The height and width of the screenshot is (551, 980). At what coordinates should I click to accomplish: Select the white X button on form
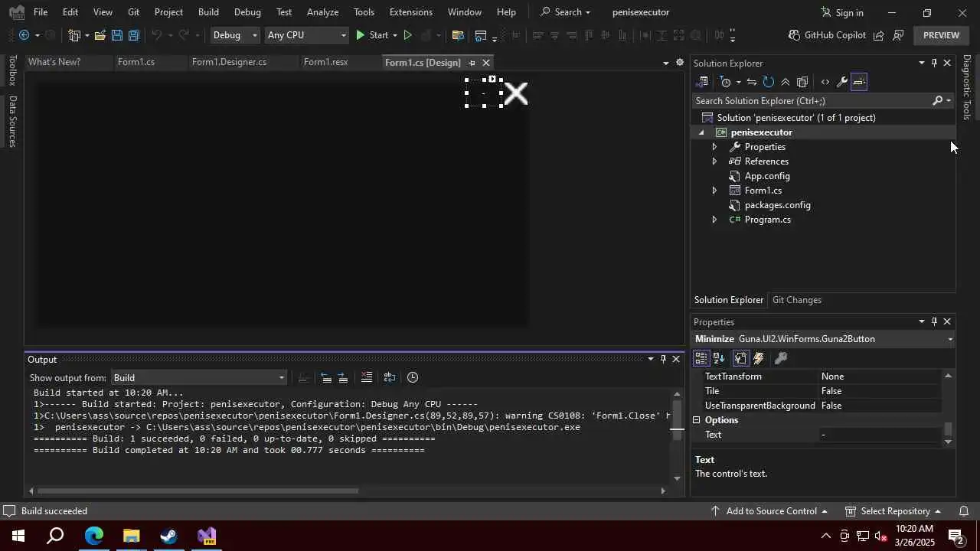[516, 93]
